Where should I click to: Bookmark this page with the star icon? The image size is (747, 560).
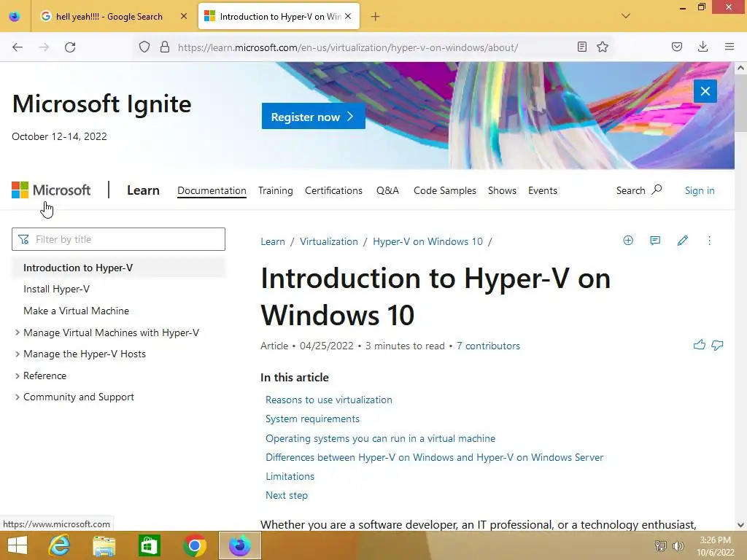click(x=603, y=47)
